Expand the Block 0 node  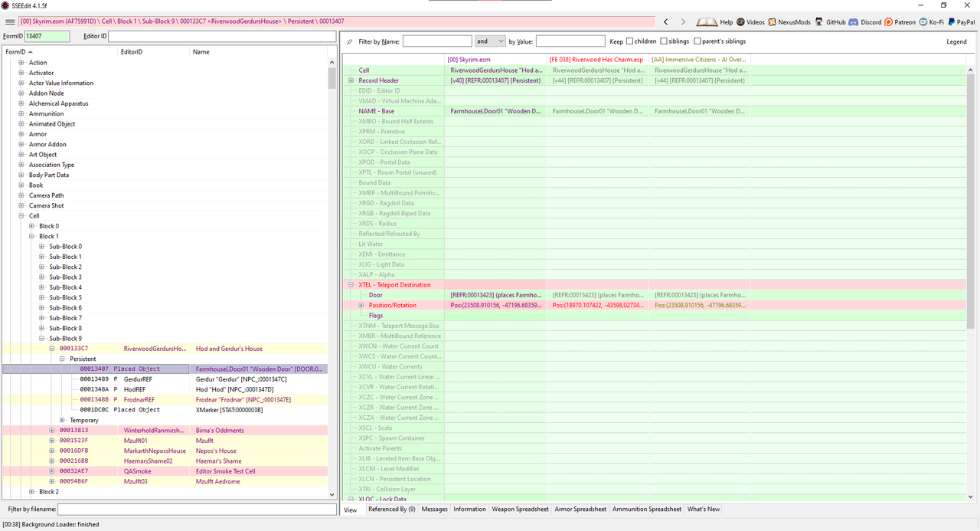point(31,226)
